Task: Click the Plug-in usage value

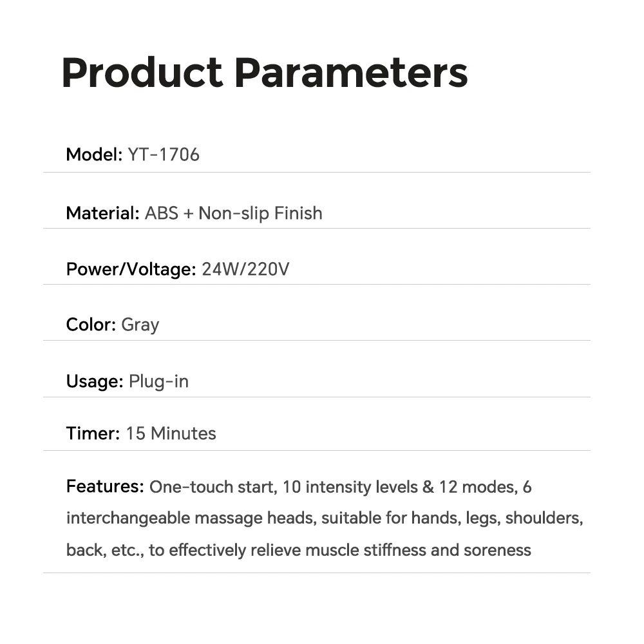Action: [x=158, y=381]
